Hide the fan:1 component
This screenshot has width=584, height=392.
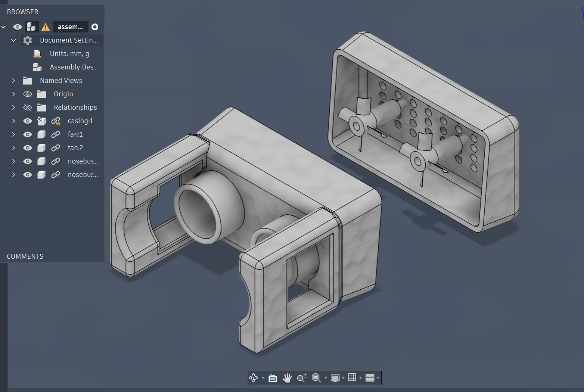pyautogui.click(x=28, y=134)
